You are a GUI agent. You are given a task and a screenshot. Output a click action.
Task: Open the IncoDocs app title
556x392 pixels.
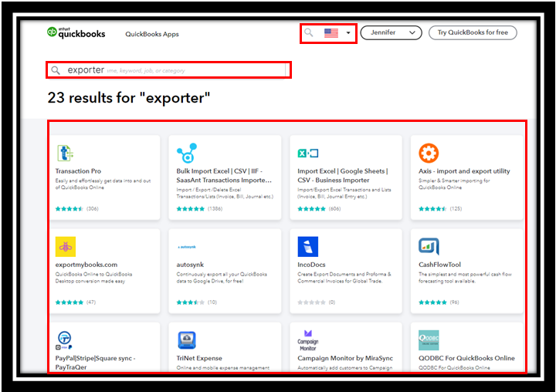311,265
